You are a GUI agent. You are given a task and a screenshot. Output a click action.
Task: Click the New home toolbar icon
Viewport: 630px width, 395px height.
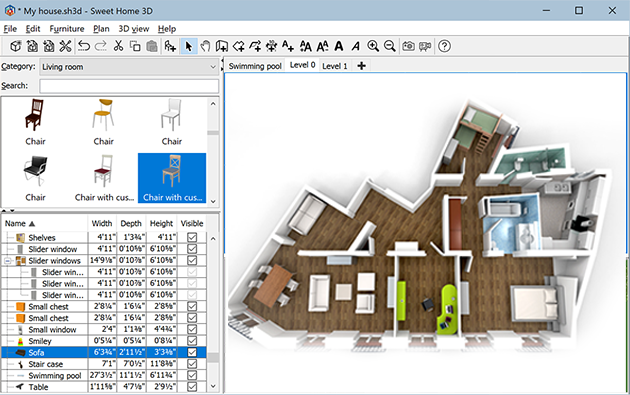pos(16,46)
